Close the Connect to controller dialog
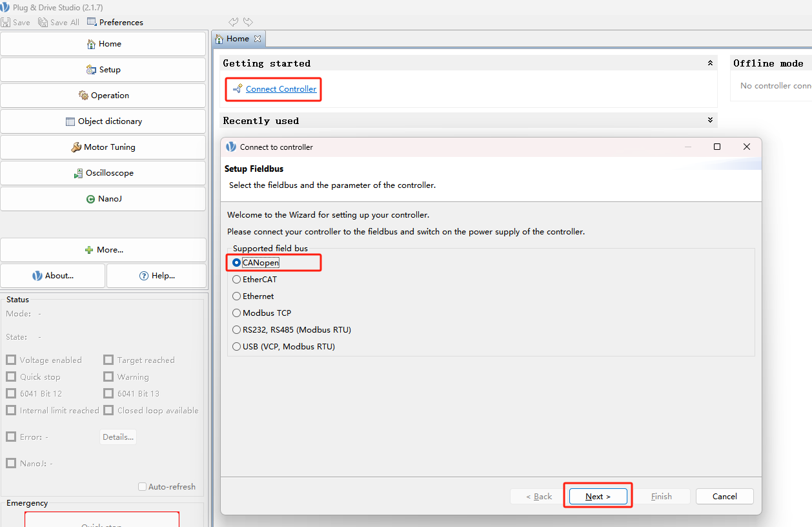This screenshot has height=527, width=812. coord(747,147)
